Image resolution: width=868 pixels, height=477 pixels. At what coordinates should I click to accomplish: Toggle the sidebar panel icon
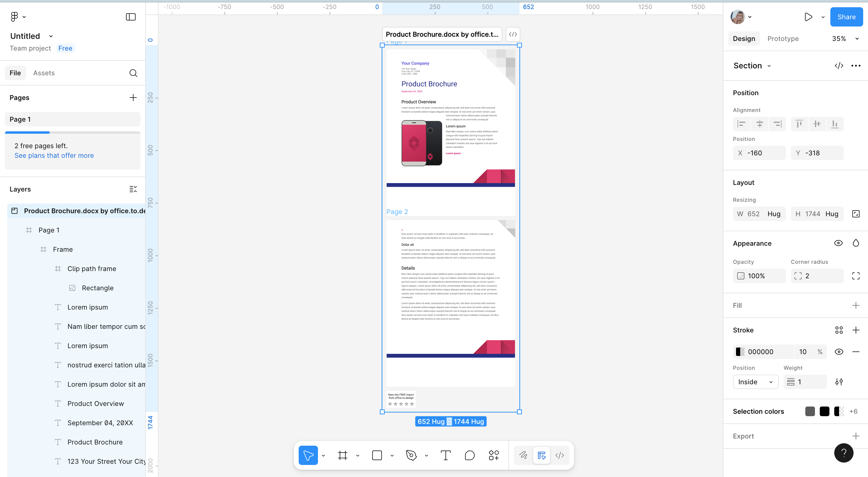(x=131, y=17)
